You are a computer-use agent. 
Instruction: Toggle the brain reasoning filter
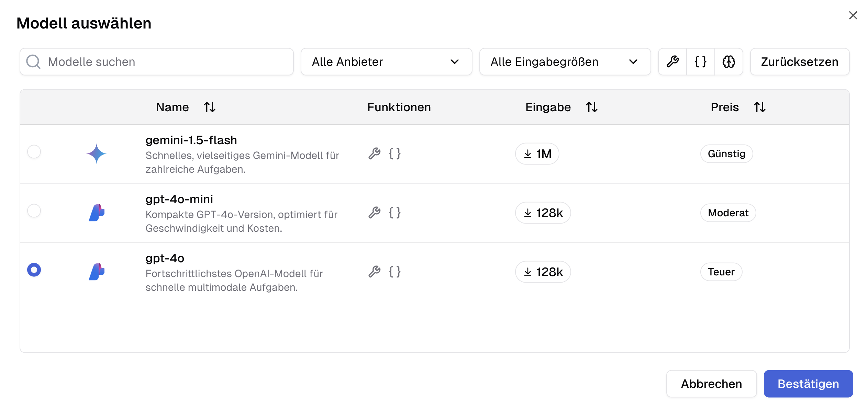[x=729, y=62]
